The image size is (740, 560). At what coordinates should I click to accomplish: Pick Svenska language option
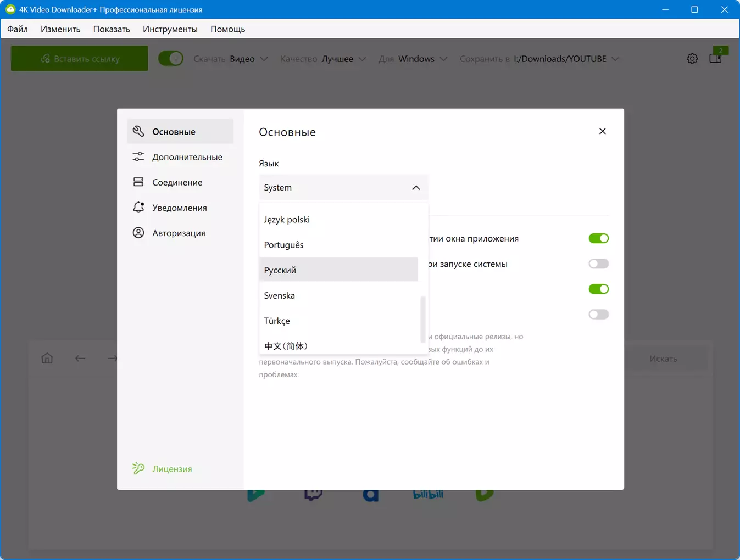[338, 295]
